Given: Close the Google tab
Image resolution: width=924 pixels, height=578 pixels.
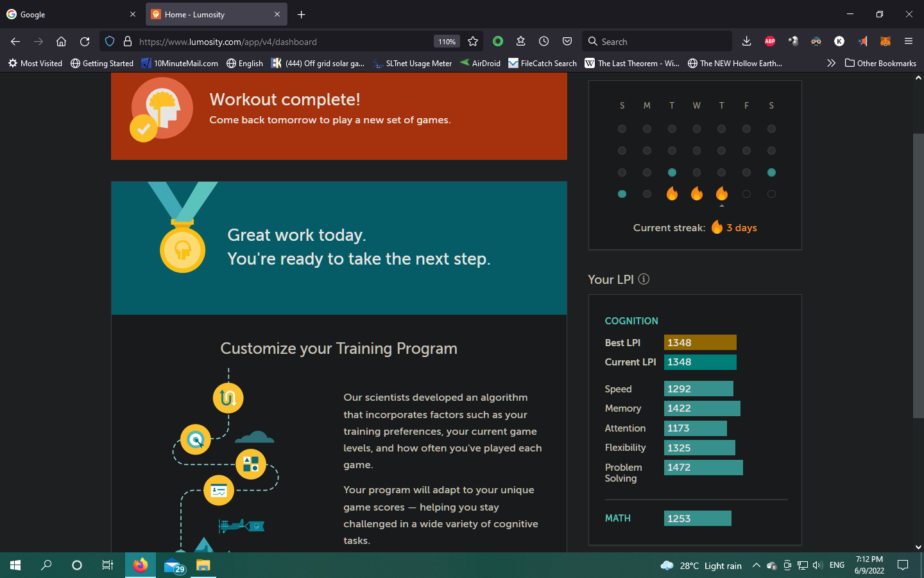Looking at the screenshot, I should [133, 14].
